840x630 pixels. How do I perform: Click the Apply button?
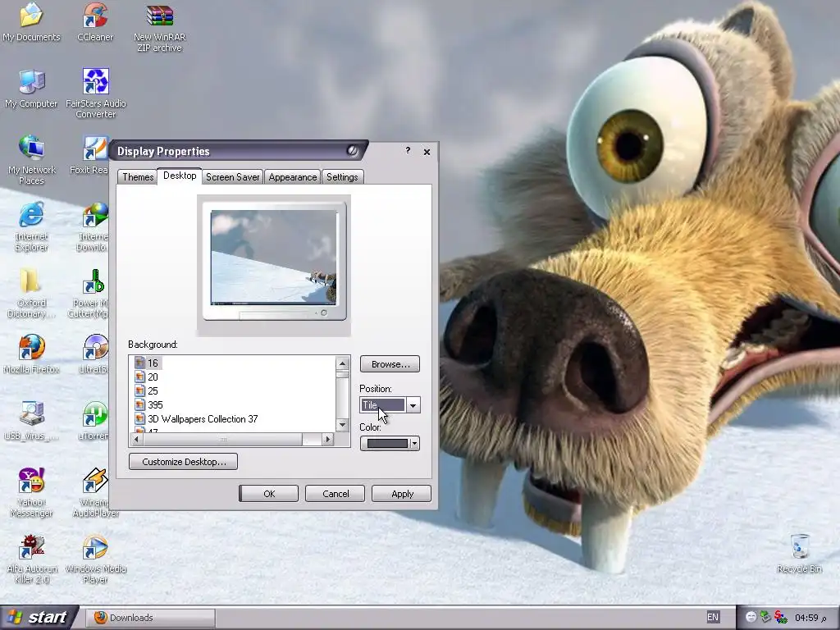tap(402, 493)
